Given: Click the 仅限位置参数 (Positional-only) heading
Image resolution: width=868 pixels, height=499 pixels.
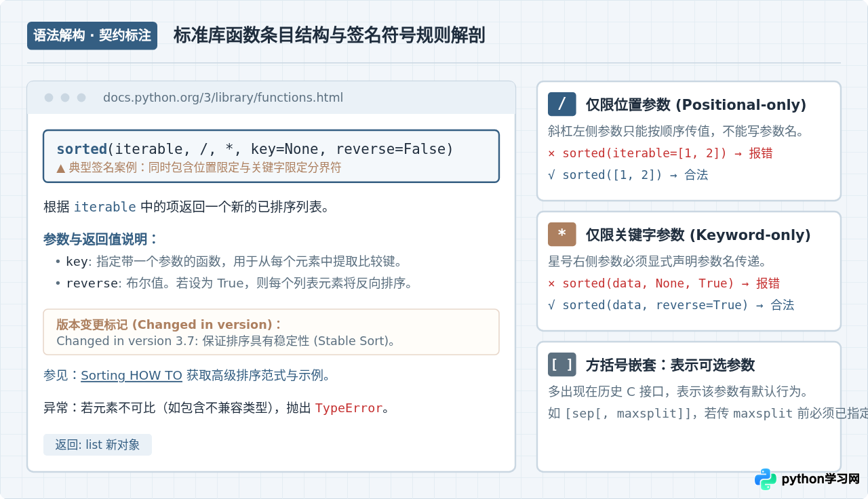Looking at the screenshot, I should (x=696, y=105).
